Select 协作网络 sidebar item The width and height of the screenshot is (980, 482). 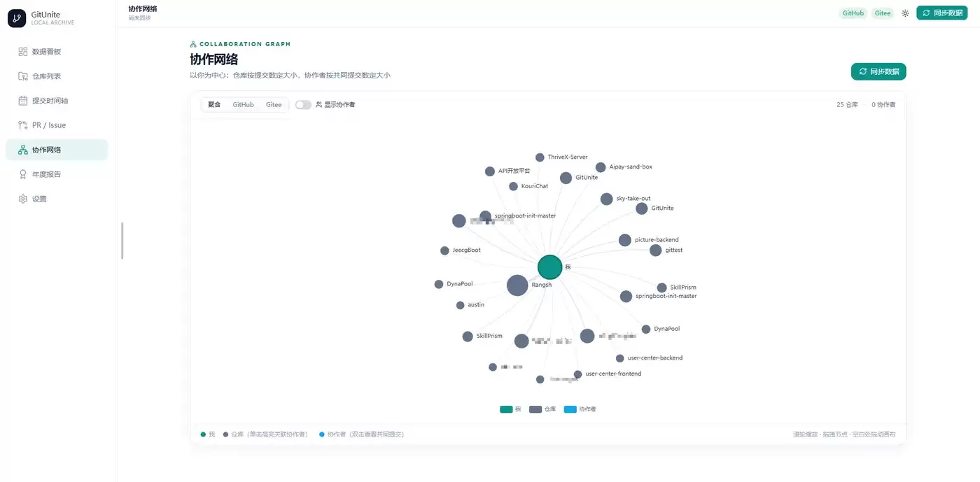(x=57, y=150)
